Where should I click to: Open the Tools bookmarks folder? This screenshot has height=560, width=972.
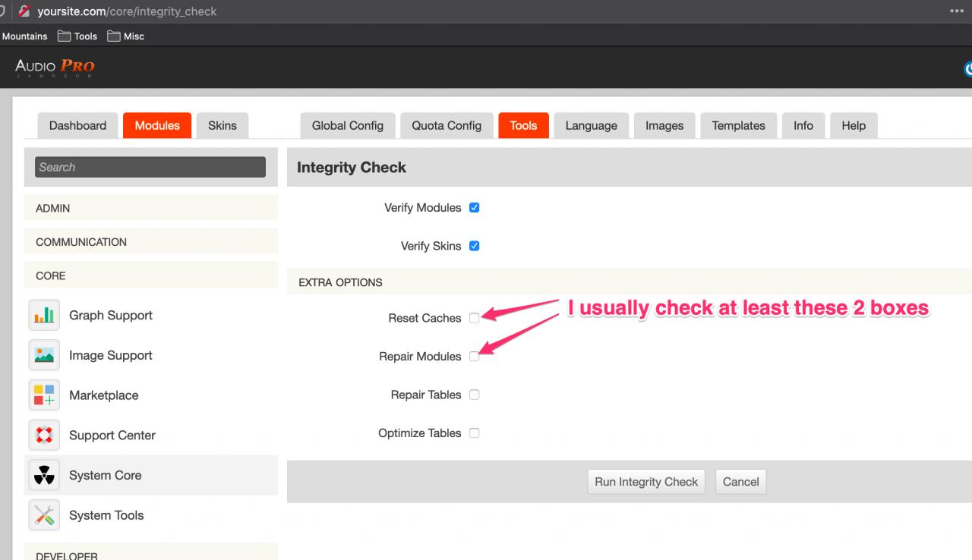77,36
